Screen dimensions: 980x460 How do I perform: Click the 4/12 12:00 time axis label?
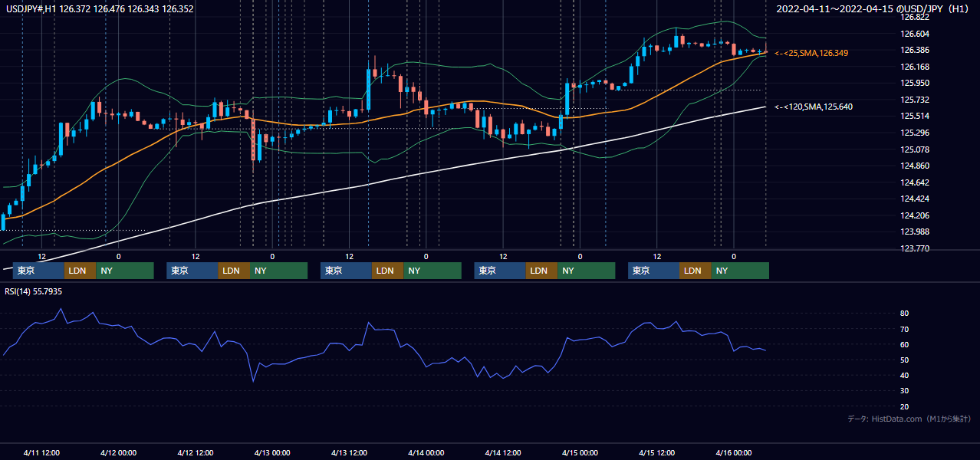(195, 453)
